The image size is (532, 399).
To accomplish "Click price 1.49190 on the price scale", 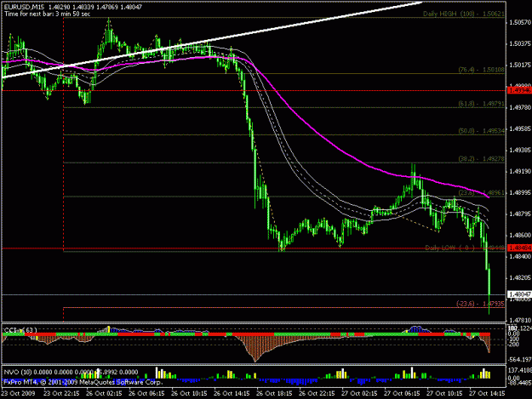I will (x=520, y=172).
